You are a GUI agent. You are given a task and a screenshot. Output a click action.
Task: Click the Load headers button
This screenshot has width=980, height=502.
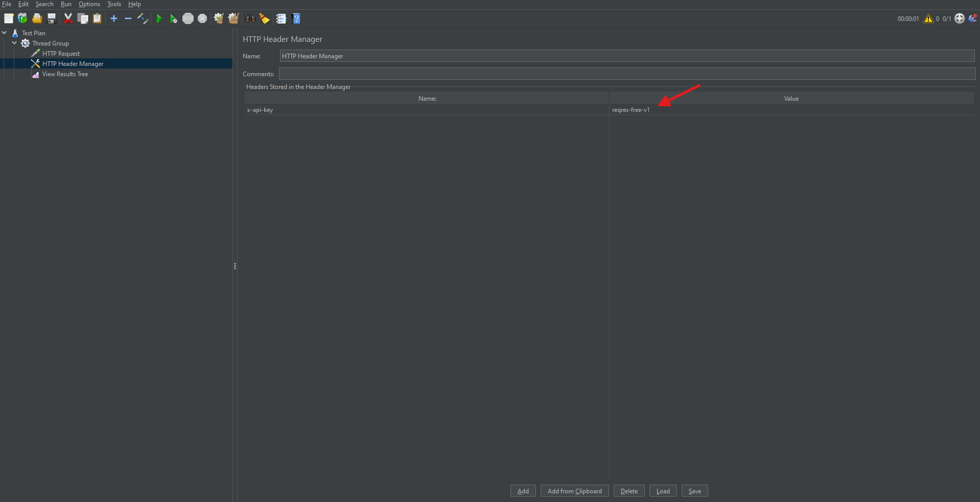click(x=663, y=491)
